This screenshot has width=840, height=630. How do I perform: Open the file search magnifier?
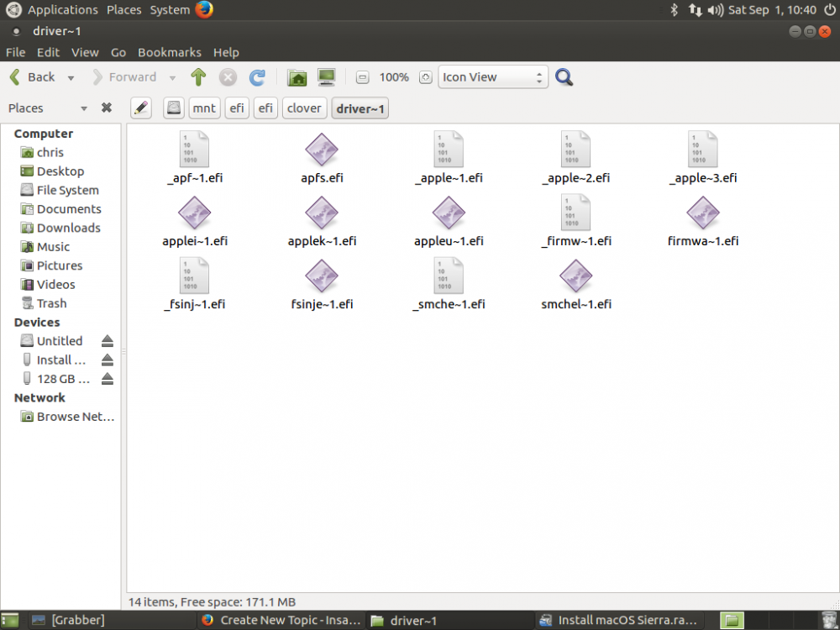point(564,77)
